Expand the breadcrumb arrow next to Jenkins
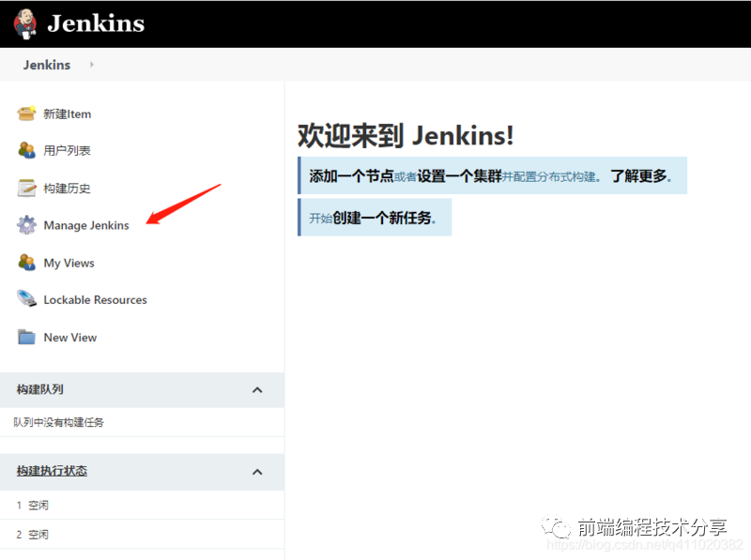This screenshot has width=751, height=560. [x=91, y=64]
